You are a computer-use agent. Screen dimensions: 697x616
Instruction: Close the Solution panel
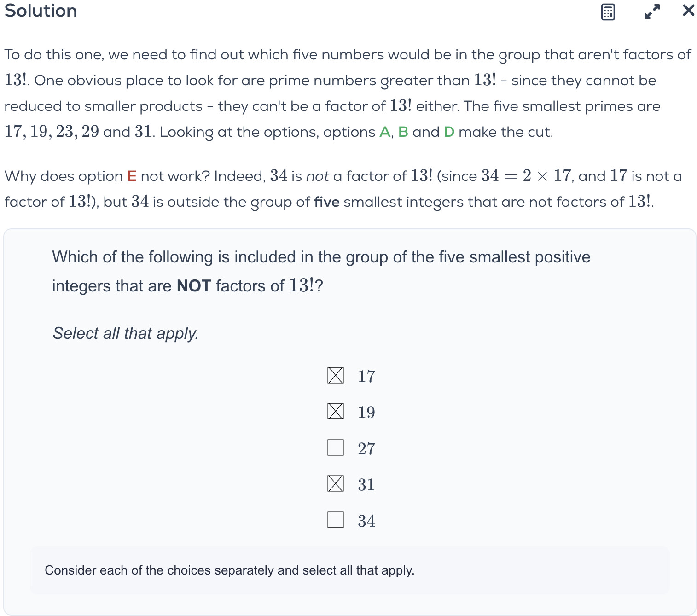click(688, 10)
